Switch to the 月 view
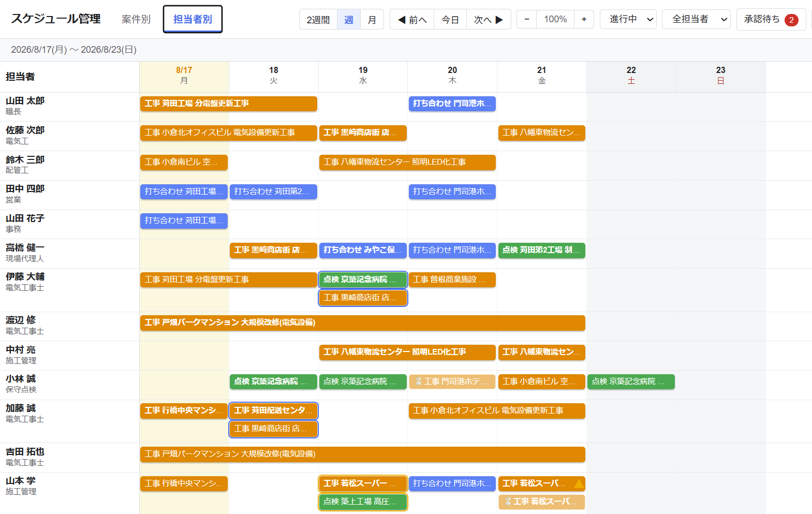 372,20
